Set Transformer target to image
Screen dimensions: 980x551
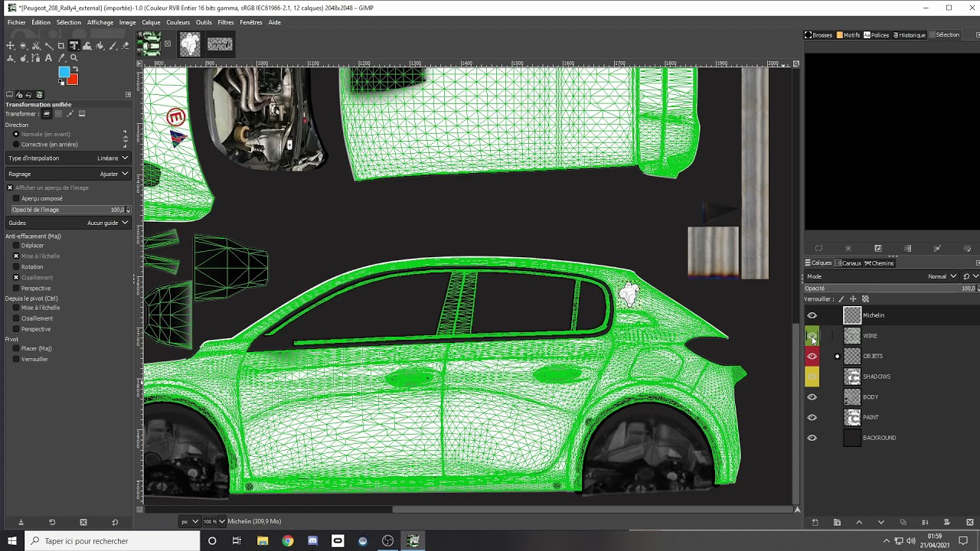(x=82, y=113)
